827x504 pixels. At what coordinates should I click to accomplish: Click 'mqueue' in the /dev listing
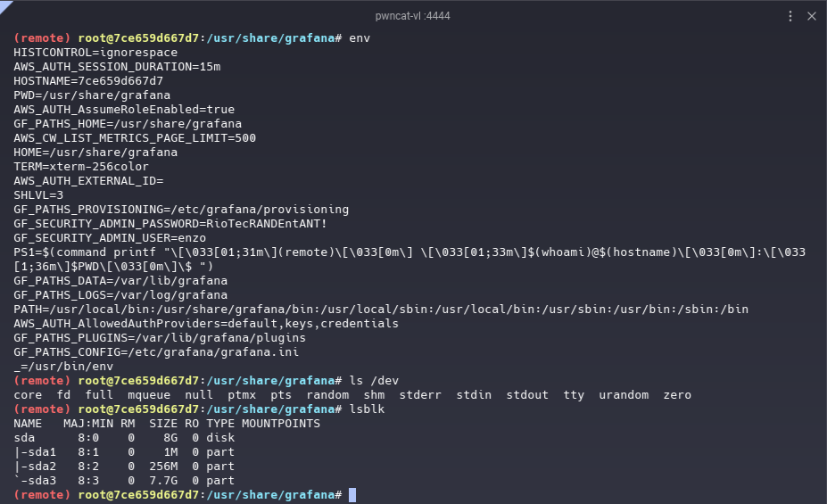tap(149, 395)
